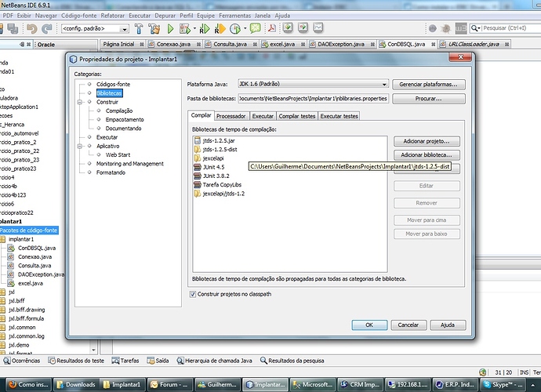This screenshot has height=392, width=541.
Task: Open Tarefas panel at bottom
Action: point(125,361)
